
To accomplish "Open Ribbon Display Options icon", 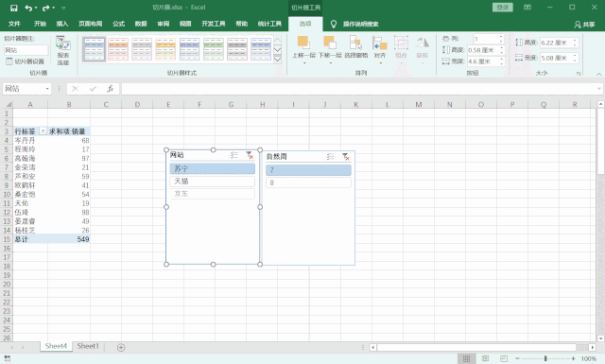I will [527, 8].
